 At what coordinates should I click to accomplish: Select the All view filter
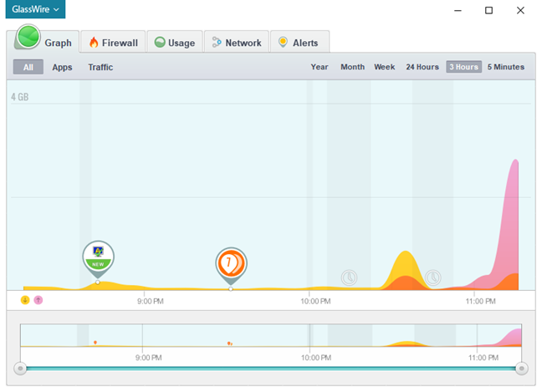[28, 67]
